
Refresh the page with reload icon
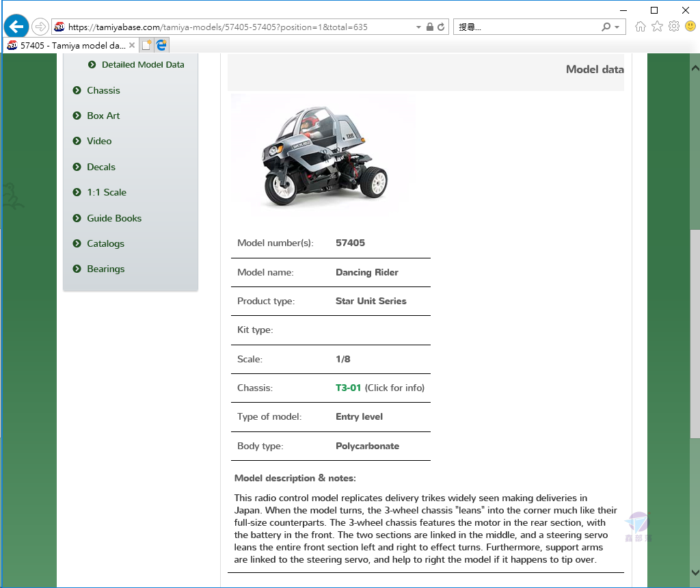(x=441, y=27)
